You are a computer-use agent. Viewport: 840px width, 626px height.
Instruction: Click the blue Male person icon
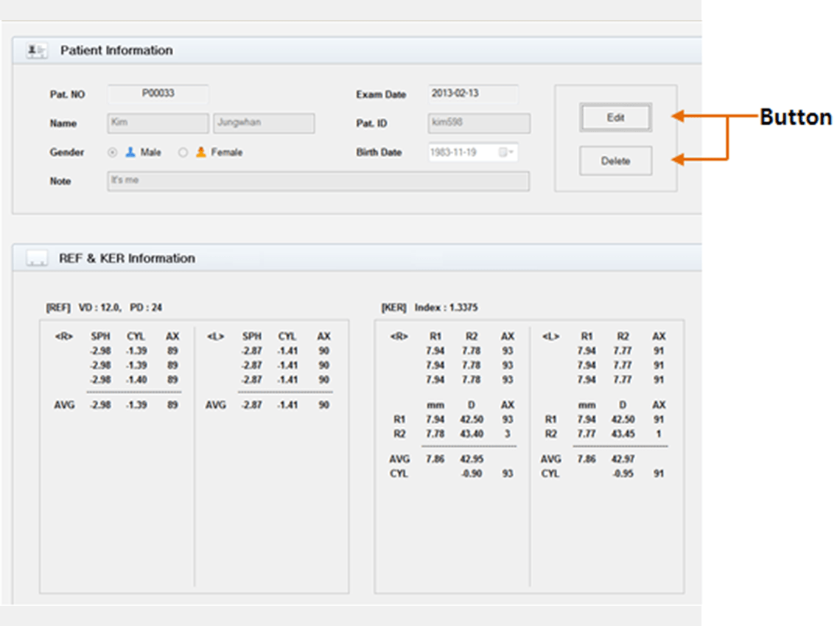coord(130,152)
